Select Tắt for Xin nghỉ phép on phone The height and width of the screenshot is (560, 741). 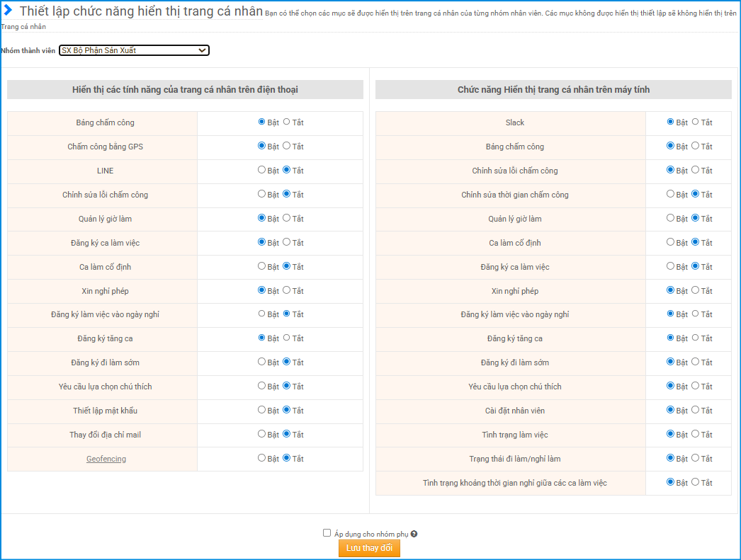[287, 290]
